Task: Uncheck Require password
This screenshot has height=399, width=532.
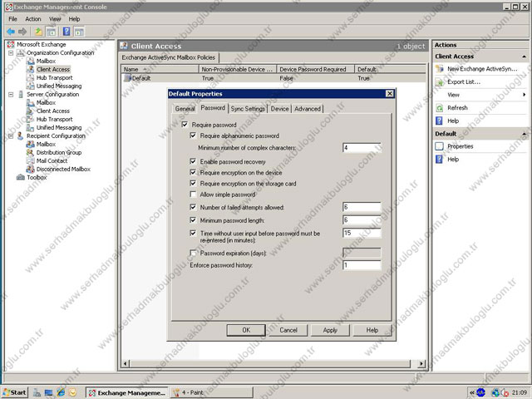Action: point(185,125)
